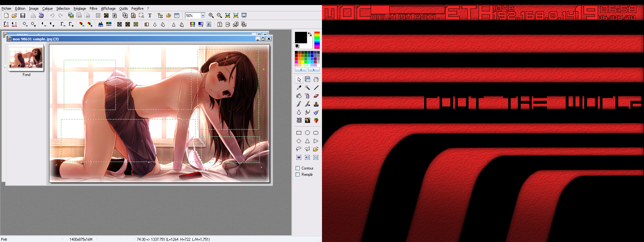The height and width of the screenshot is (242, 644).
Task: Maximize the moe 98631 sample.jpg window
Action: click(x=263, y=39)
